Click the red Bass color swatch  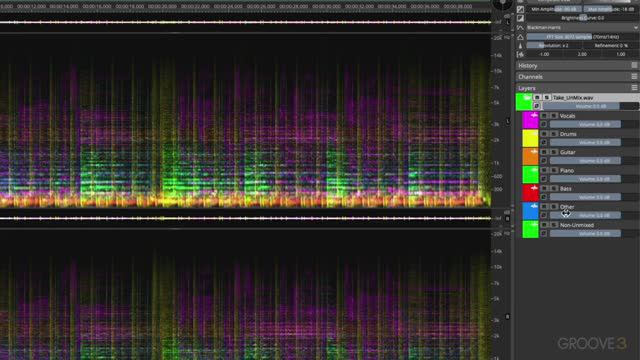click(531, 193)
